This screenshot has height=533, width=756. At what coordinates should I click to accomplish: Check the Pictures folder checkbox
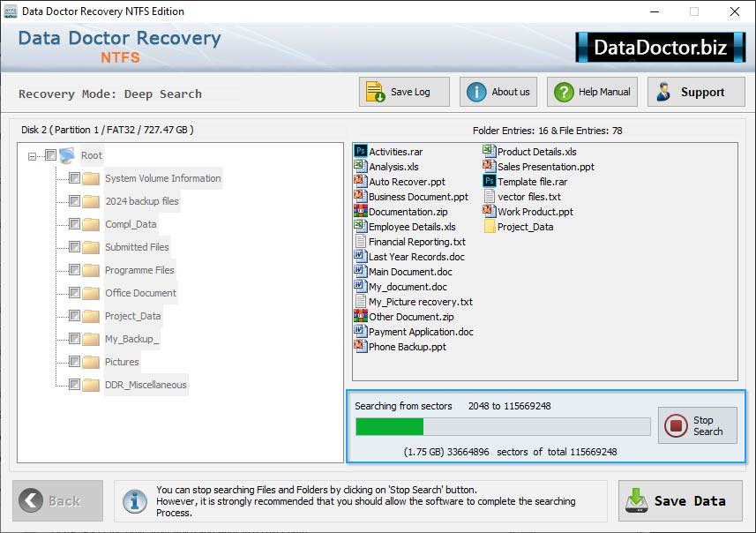click(74, 361)
